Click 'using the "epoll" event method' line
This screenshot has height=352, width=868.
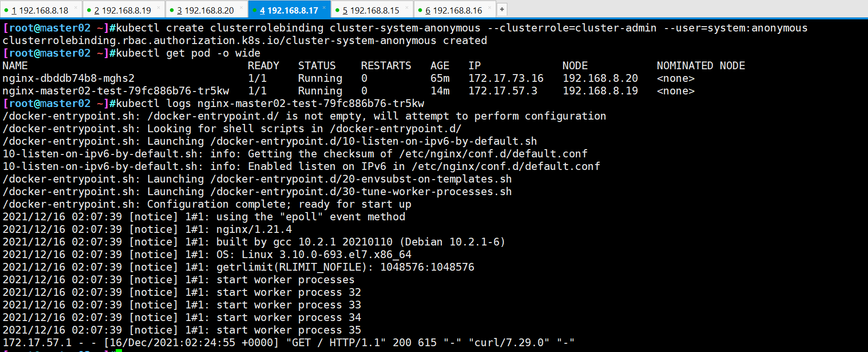(x=204, y=217)
